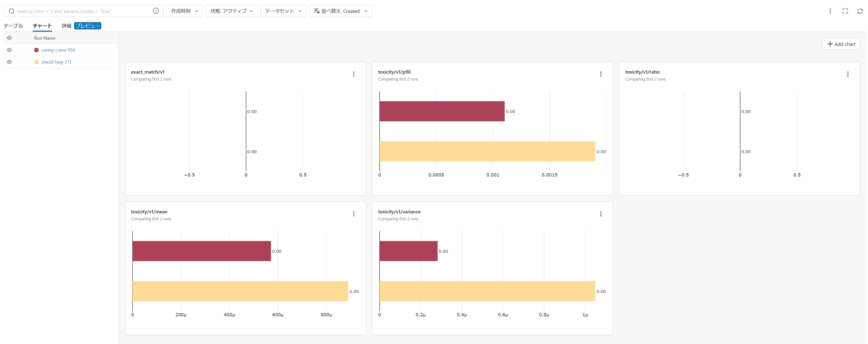Toggle visibility of caring-crane-956 run

click(9, 50)
